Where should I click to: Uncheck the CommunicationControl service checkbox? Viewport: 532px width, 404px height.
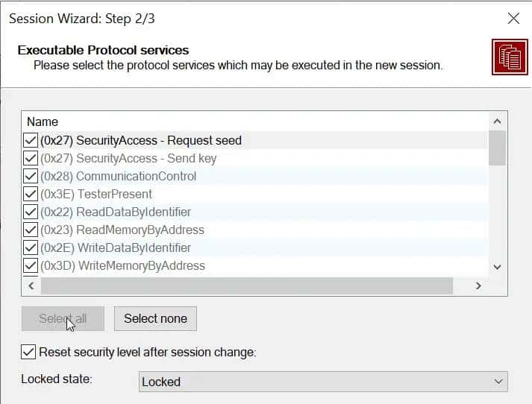coord(31,176)
